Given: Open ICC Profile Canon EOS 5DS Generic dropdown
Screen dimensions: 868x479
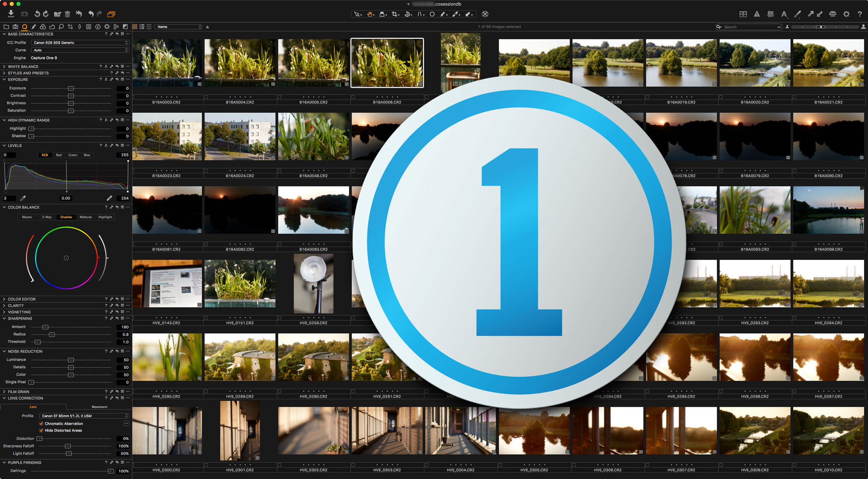Looking at the screenshot, I should pyautogui.click(x=80, y=43).
